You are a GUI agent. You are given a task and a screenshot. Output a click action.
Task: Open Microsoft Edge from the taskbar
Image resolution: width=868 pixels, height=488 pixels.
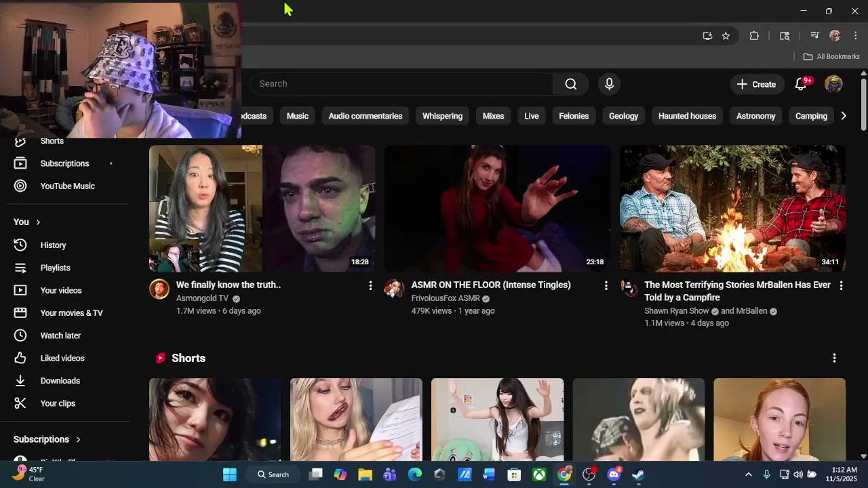(414, 474)
